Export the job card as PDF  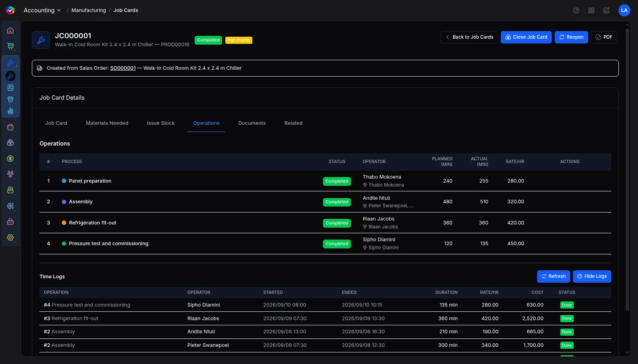(604, 37)
